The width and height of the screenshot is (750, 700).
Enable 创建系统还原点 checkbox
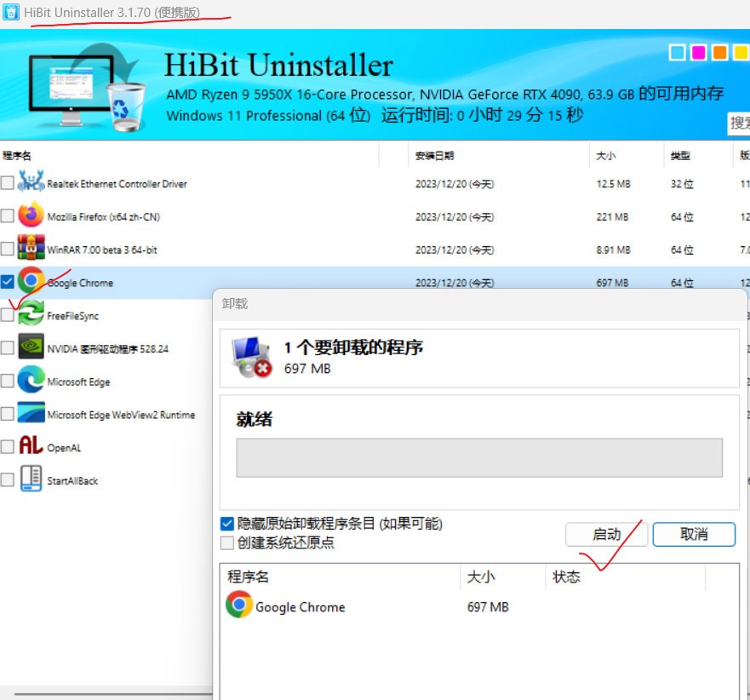coord(227,543)
